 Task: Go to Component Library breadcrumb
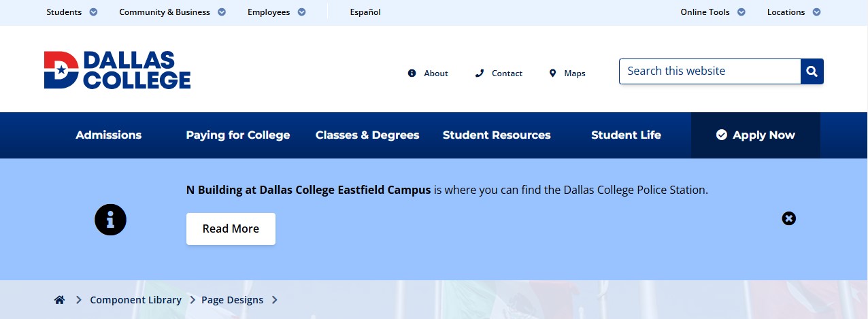coord(135,300)
